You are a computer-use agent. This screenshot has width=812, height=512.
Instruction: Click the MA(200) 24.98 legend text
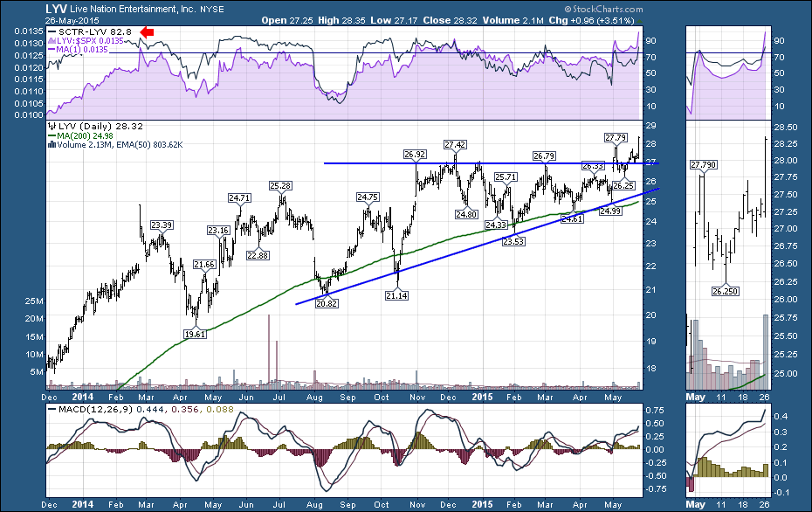click(85, 135)
